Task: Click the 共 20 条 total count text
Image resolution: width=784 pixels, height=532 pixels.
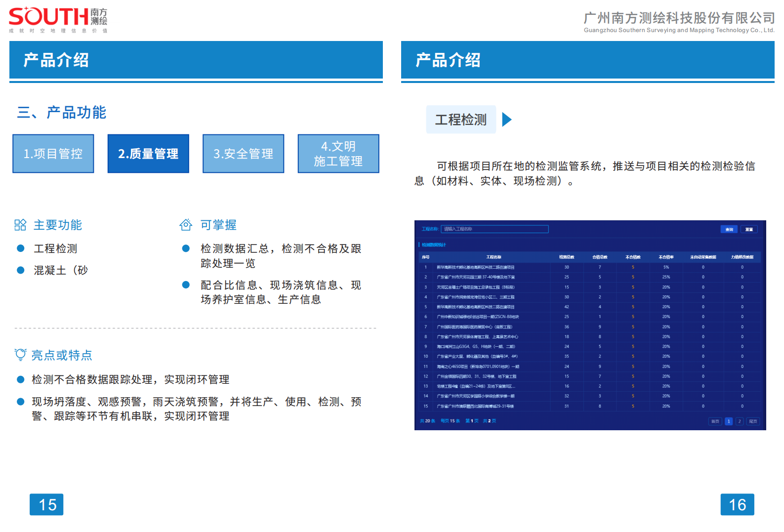Action: point(427,421)
